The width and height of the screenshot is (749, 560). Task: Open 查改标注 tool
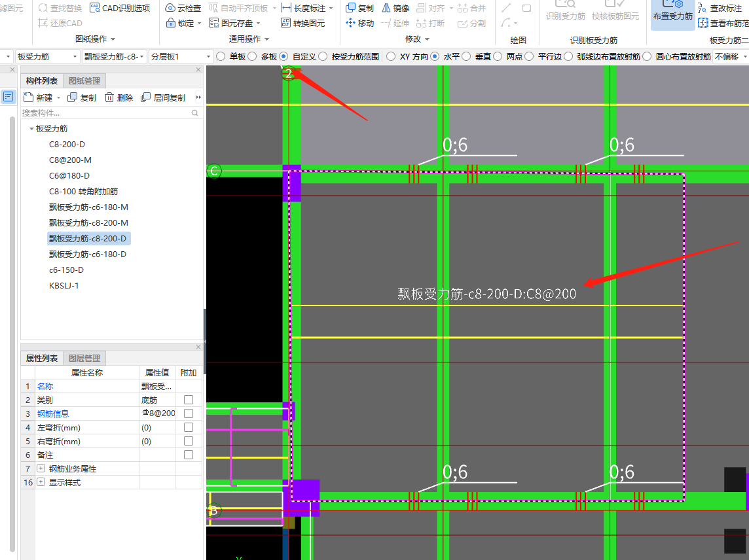click(x=720, y=8)
